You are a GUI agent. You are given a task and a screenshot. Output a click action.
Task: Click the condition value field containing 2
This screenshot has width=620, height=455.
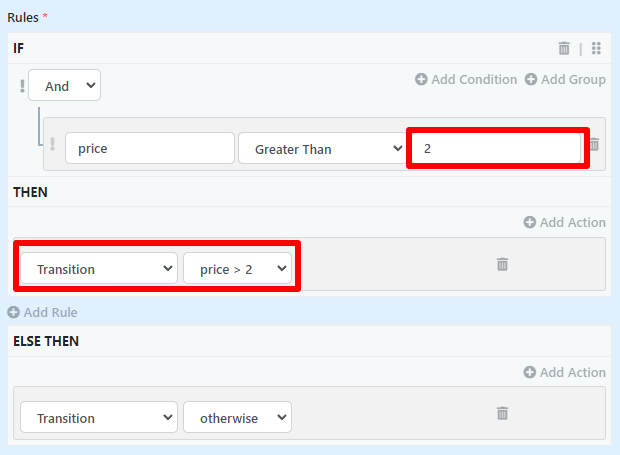494,148
